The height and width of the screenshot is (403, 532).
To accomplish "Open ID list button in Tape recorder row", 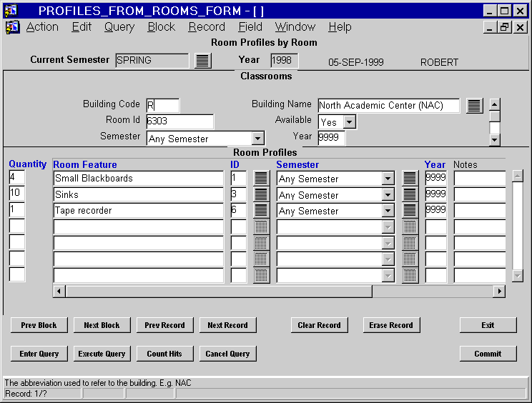I will point(261,211).
